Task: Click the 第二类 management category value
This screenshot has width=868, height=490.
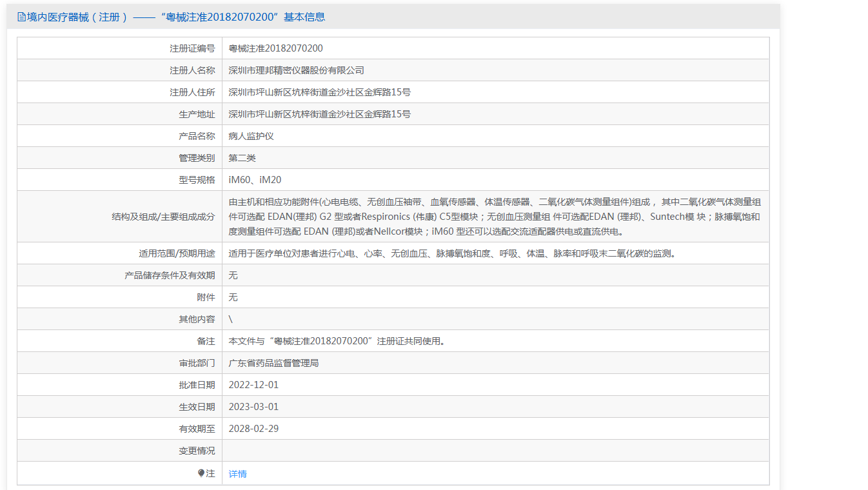Action: tap(242, 158)
